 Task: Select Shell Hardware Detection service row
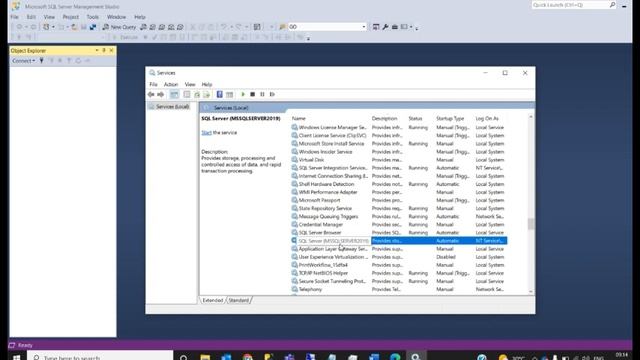pos(399,184)
